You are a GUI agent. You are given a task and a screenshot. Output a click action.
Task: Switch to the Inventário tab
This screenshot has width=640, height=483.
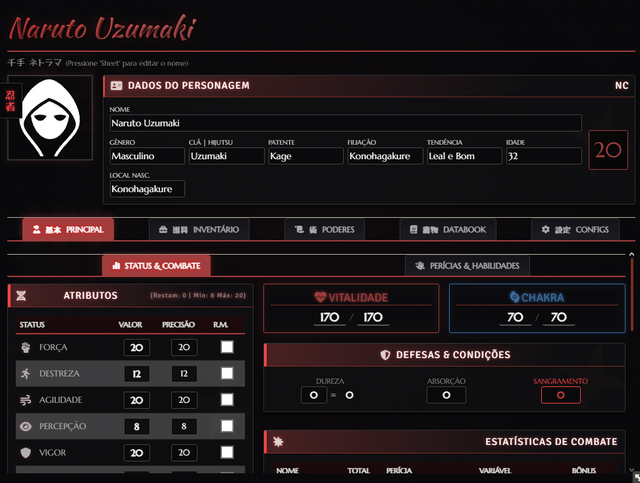point(199,229)
